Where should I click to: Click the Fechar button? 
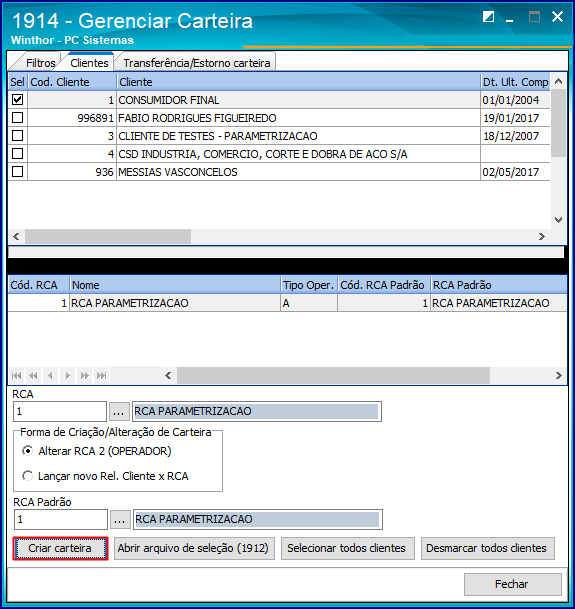tap(513, 584)
